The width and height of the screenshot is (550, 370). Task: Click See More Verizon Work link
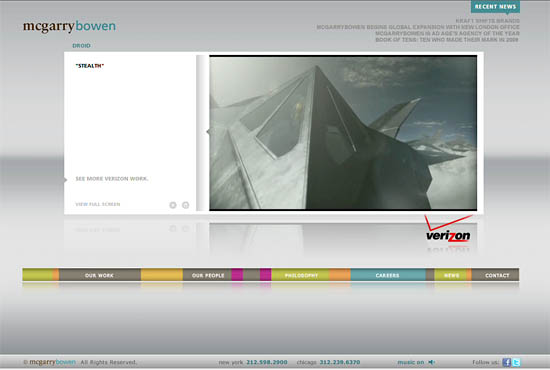click(112, 179)
